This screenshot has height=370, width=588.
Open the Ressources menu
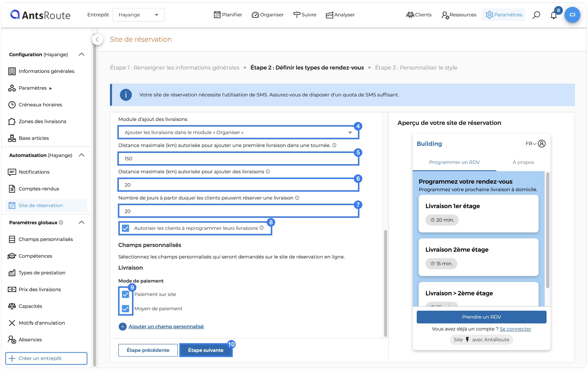(459, 15)
